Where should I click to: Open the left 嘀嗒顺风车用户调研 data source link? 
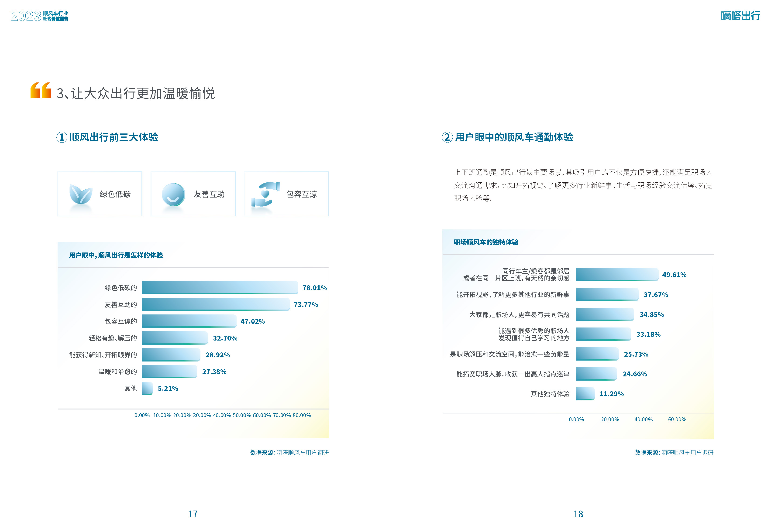coord(300,452)
